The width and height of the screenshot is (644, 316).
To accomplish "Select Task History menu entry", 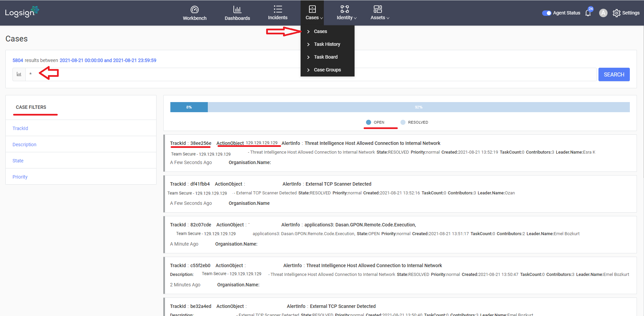I will [327, 44].
